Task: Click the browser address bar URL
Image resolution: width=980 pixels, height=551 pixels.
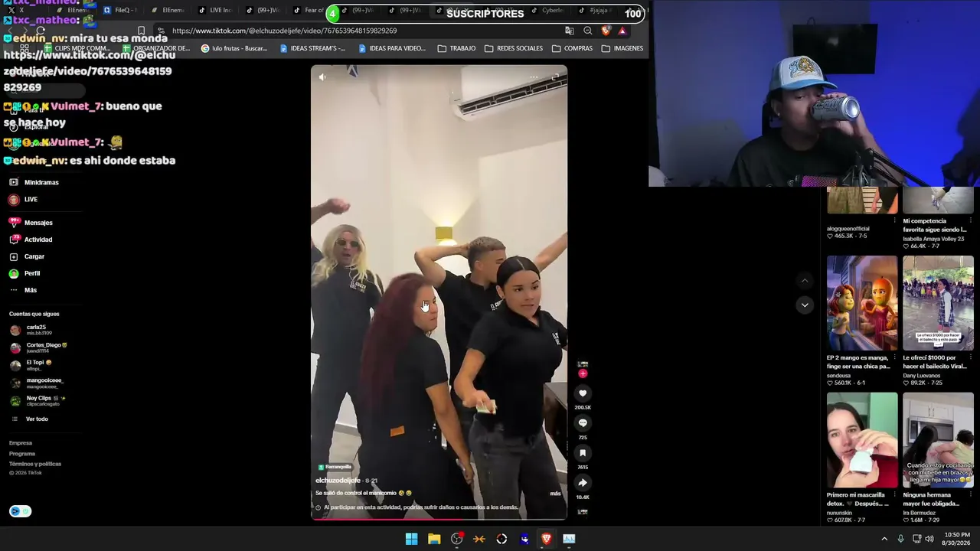Action: coord(284,31)
